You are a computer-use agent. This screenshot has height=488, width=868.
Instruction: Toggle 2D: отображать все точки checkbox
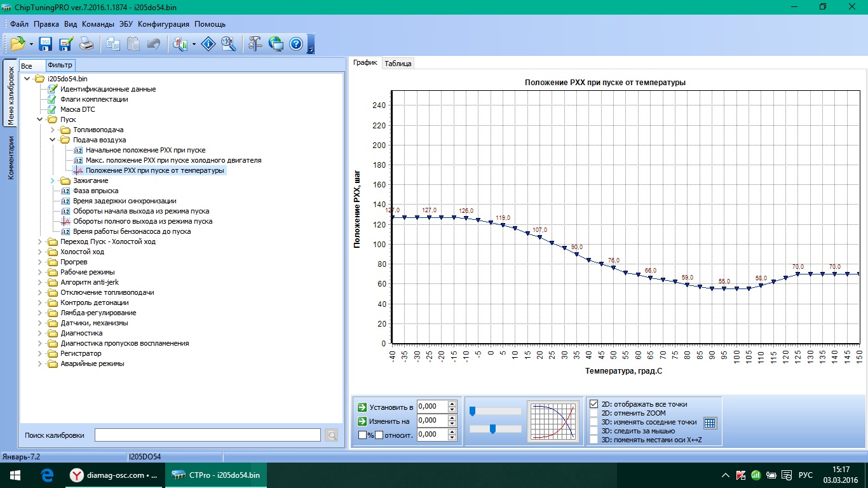(x=593, y=404)
